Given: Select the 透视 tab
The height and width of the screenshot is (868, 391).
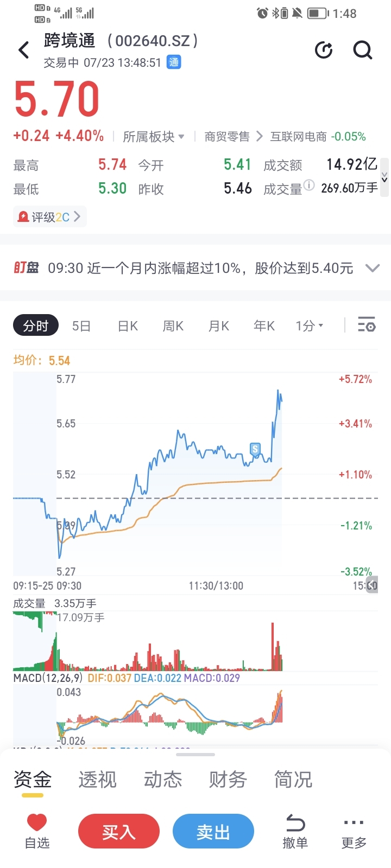Looking at the screenshot, I should click(x=98, y=780).
